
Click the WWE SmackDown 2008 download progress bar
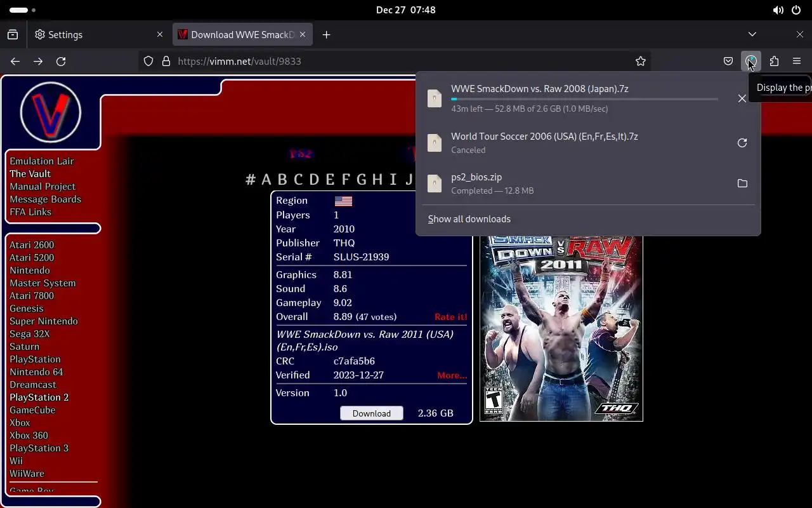tap(584, 99)
